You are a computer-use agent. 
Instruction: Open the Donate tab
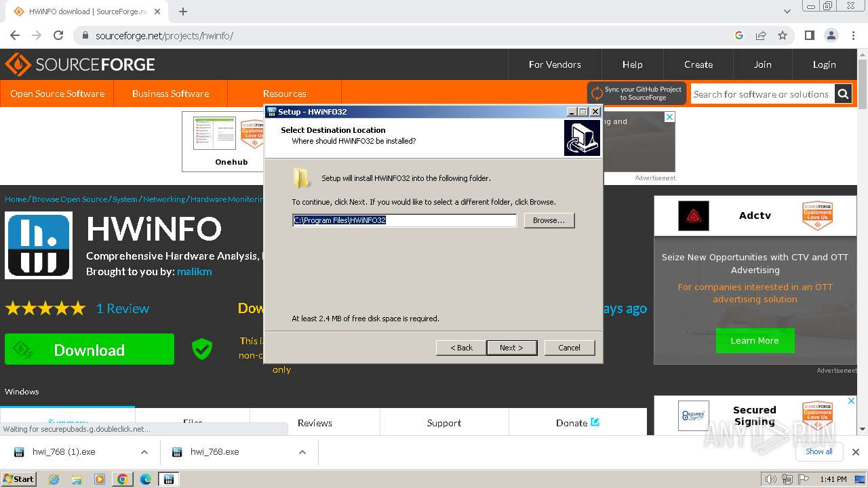[x=578, y=422]
